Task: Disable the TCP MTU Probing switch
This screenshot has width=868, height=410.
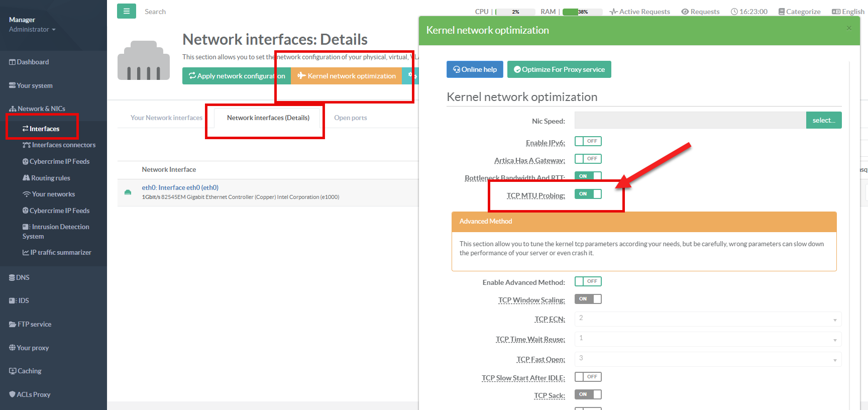Action: coord(588,194)
